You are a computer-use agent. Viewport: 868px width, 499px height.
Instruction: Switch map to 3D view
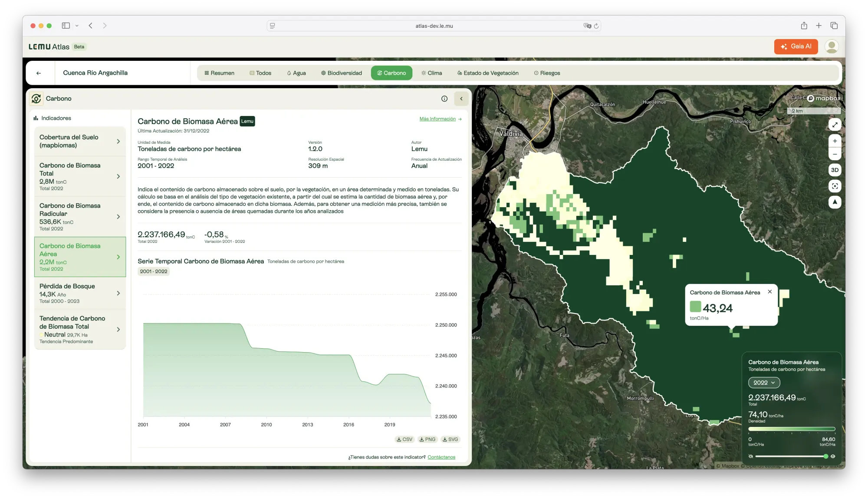835,170
